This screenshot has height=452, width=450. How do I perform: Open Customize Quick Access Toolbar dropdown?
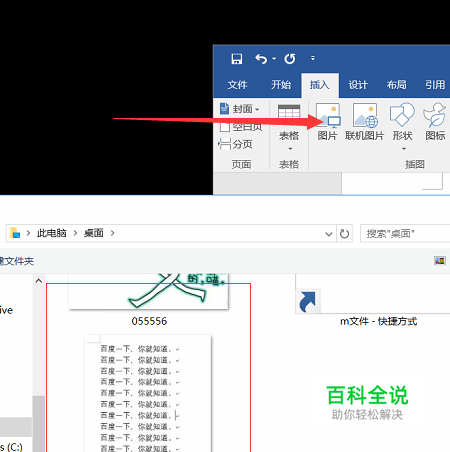[313, 58]
